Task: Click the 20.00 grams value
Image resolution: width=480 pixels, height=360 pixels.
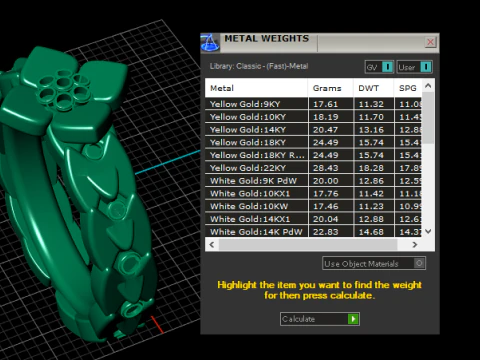Action: click(x=325, y=181)
